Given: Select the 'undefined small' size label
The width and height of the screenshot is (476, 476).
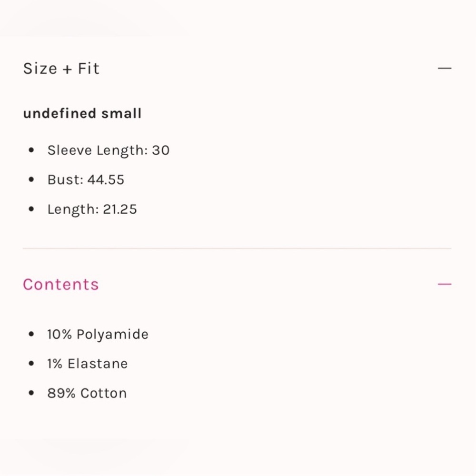Looking at the screenshot, I should 82,114.
